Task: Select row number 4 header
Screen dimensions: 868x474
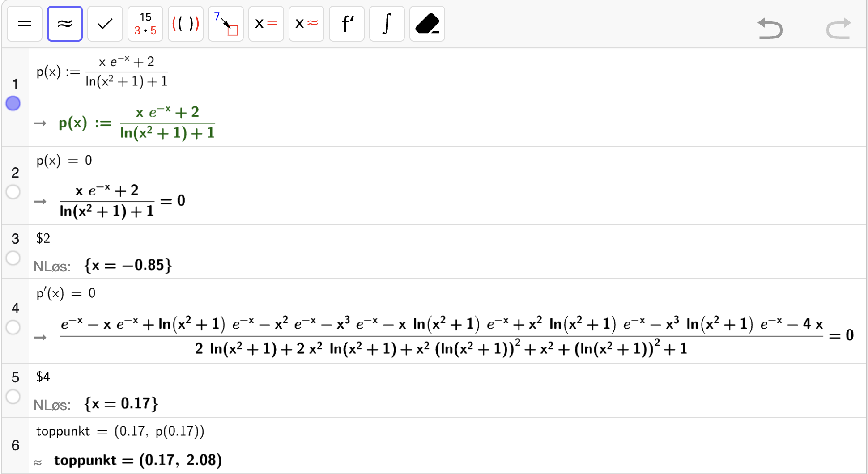Action: [x=15, y=308]
